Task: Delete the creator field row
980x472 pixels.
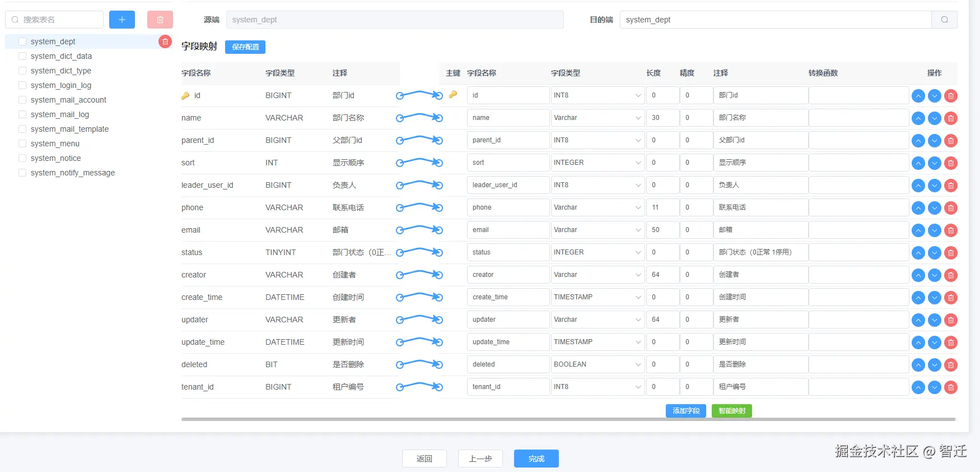Action: [951, 275]
